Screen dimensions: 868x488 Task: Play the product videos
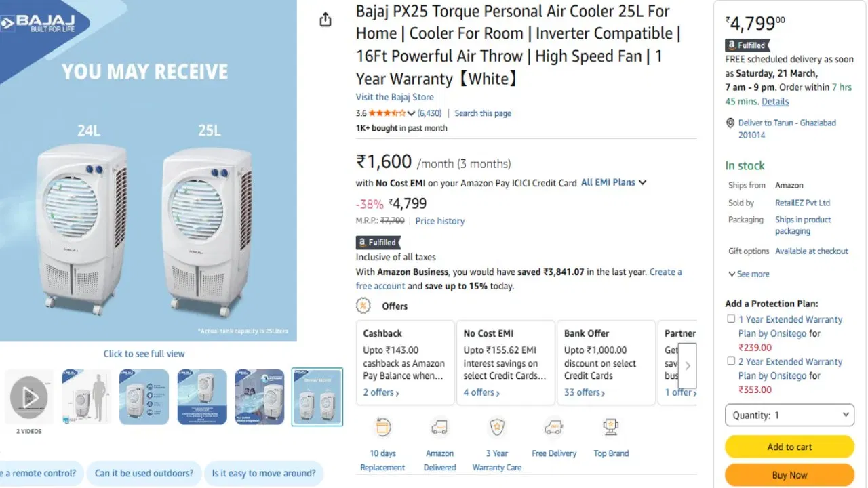tap(28, 396)
